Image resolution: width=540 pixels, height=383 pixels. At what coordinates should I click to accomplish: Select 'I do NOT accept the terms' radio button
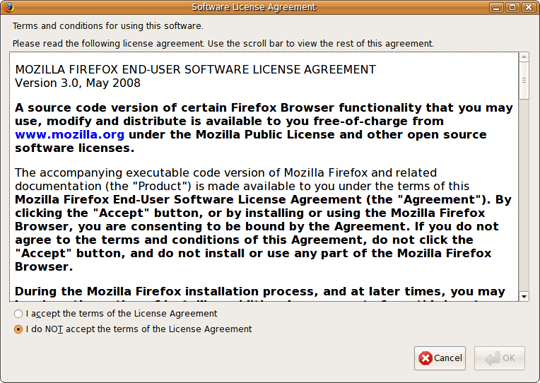point(18,329)
